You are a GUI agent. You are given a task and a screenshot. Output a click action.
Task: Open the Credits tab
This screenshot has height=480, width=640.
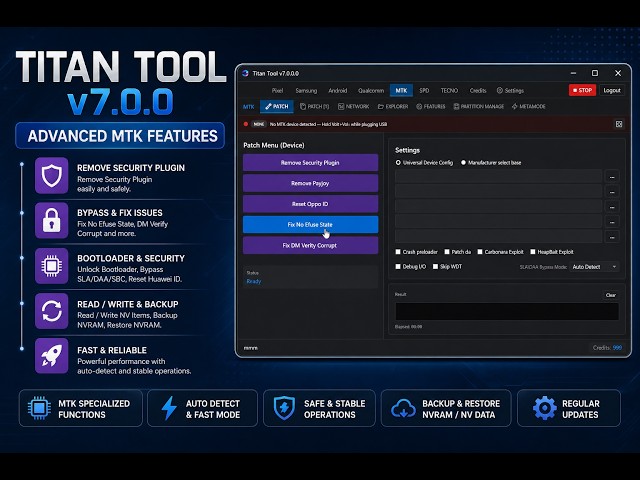pyautogui.click(x=478, y=91)
